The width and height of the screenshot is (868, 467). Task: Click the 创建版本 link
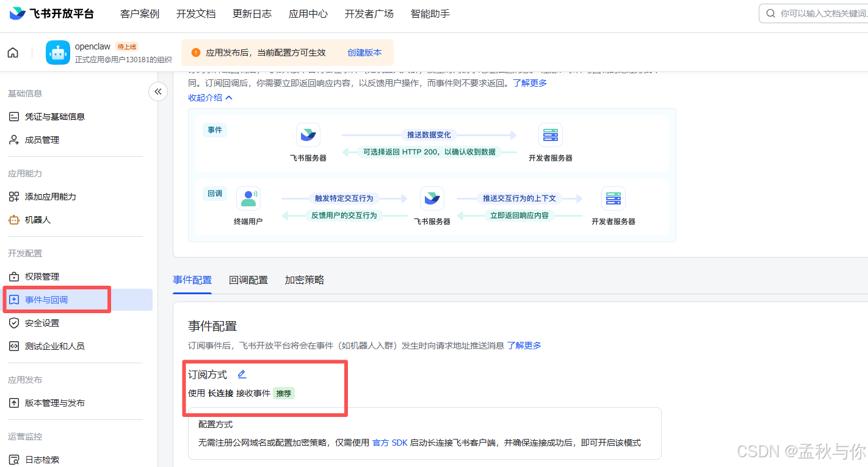tap(364, 52)
